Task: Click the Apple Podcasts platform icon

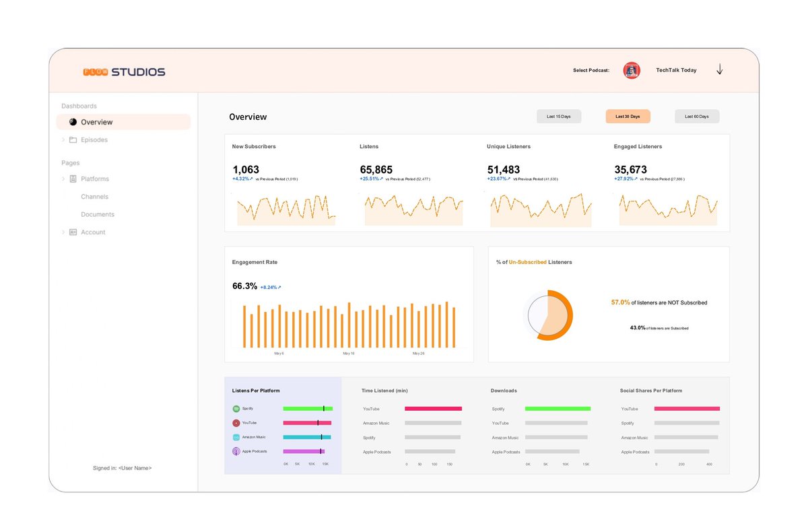Action: click(236, 451)
